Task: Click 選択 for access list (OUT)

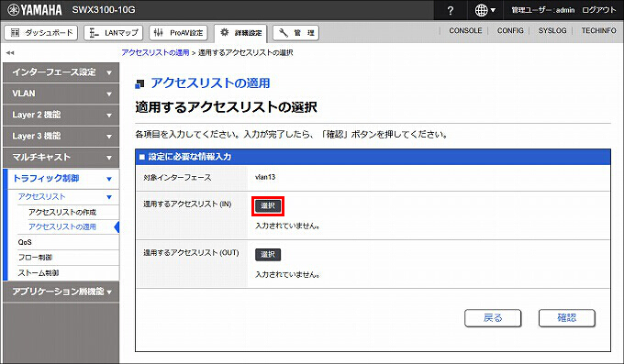Action: pos(268,255)
